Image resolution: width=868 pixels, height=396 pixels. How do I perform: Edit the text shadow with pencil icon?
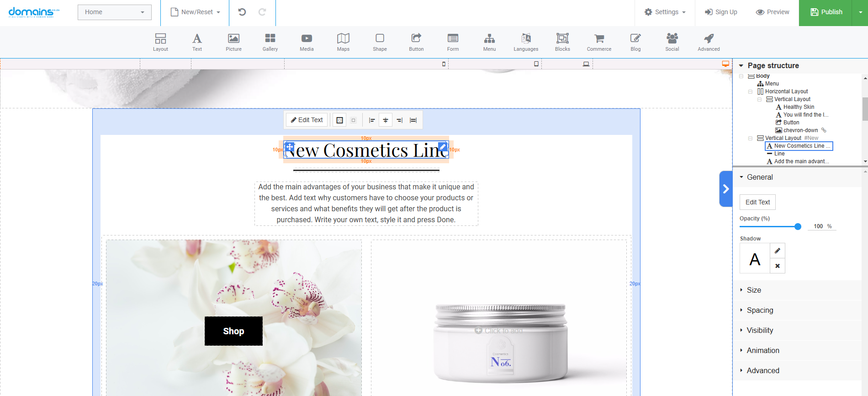pos(778,251)
